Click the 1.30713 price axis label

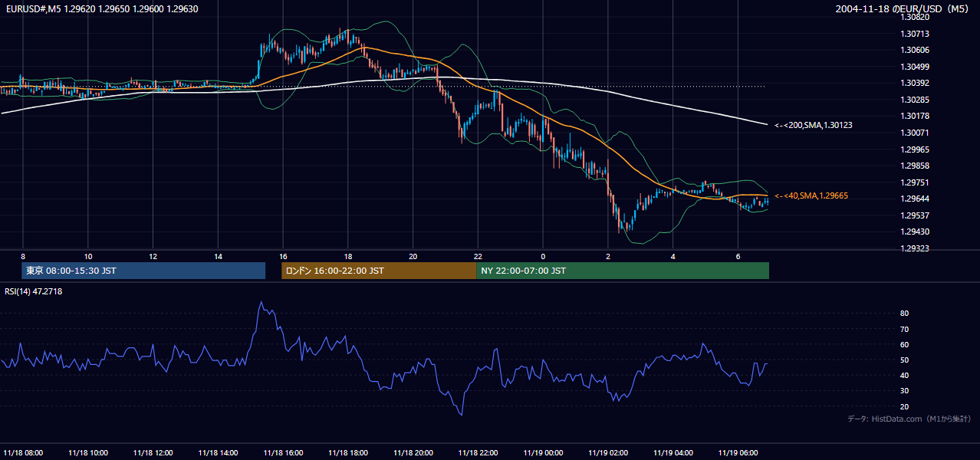(916, 34)
